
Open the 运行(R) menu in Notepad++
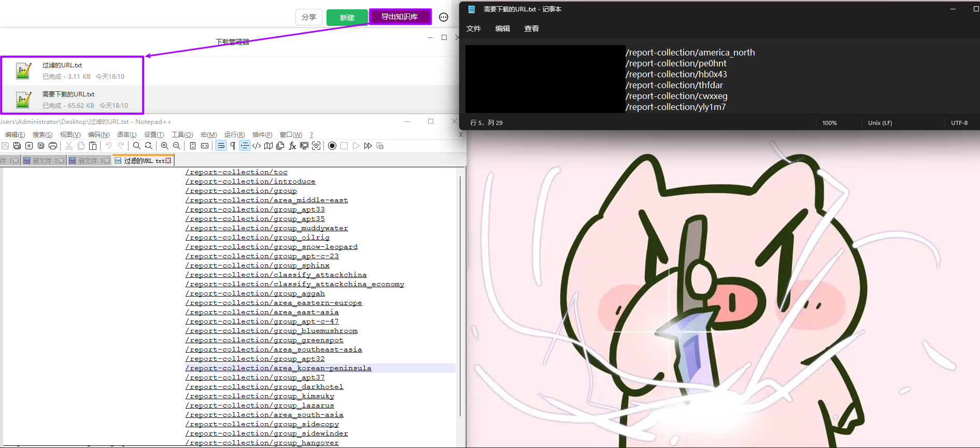point(234,135)
